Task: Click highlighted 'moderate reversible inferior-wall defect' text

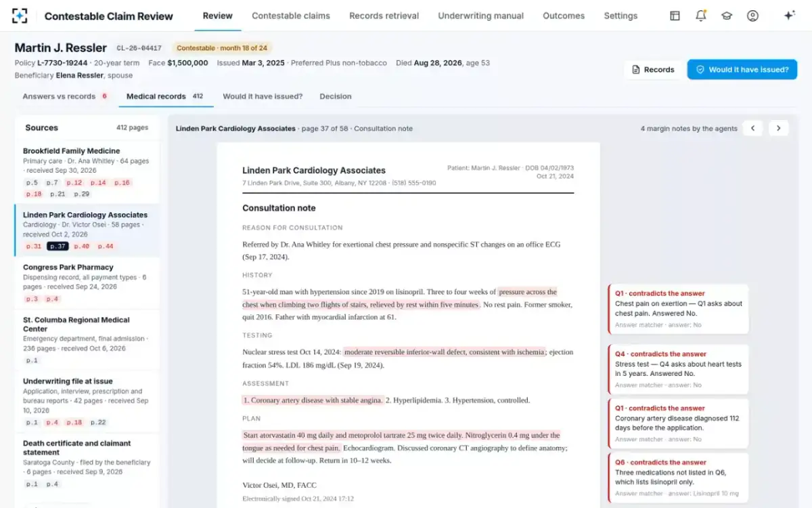Action: (445, 352)
